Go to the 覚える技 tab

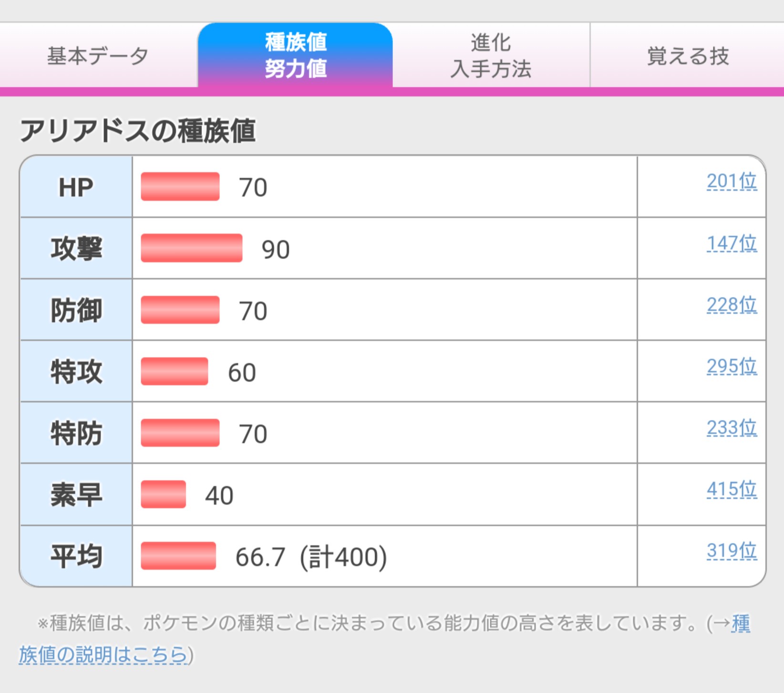click(x=688, y=56)
